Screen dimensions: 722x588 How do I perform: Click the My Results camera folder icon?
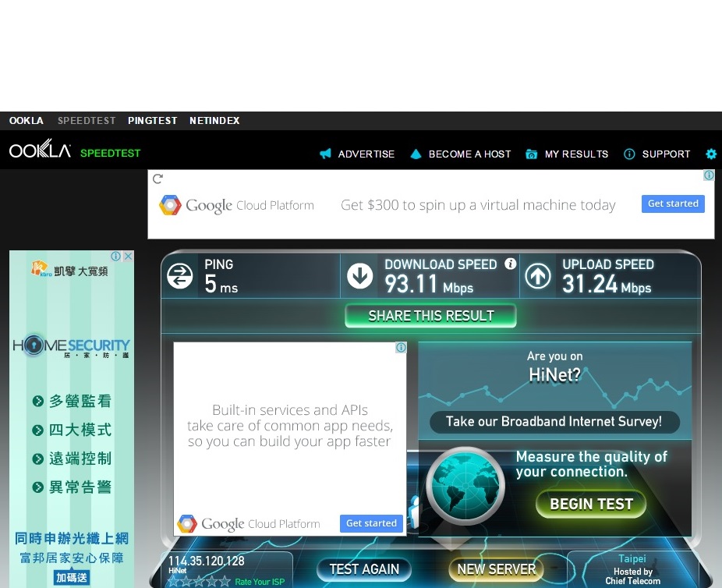532,154
